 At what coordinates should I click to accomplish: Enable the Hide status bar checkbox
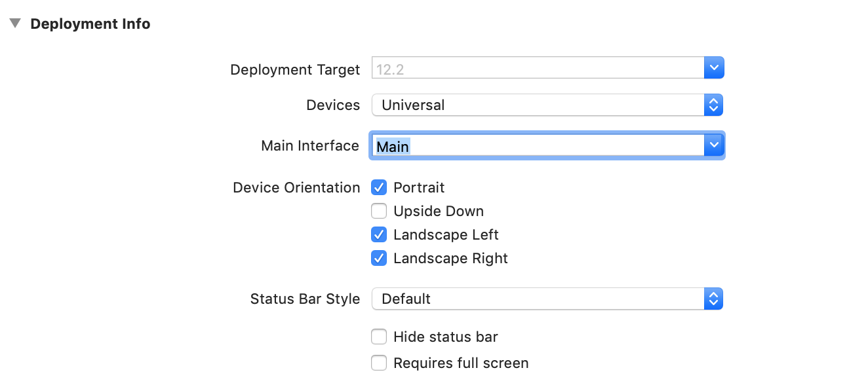pyautogui.click(x=379, y=337)
